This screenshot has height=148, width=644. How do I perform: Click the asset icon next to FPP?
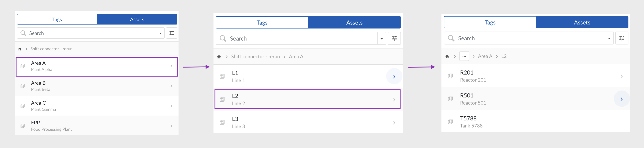tap(22, 126)
